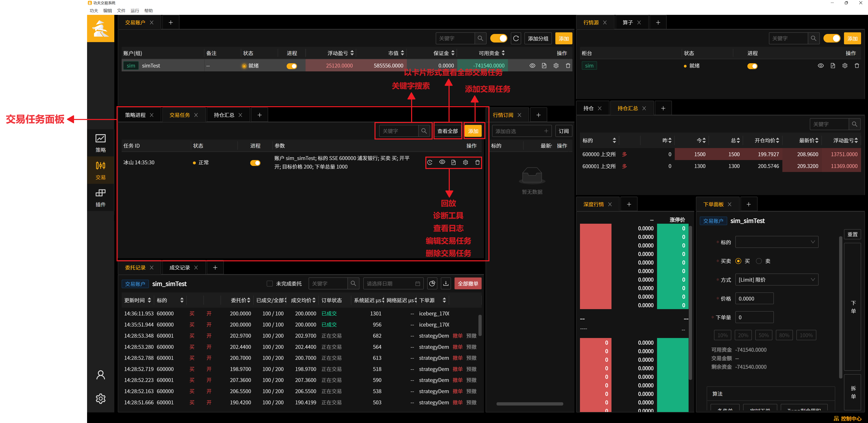868x423 pixels.
Task: Open the 请选择日期 date picker
Action: point(393,283)
